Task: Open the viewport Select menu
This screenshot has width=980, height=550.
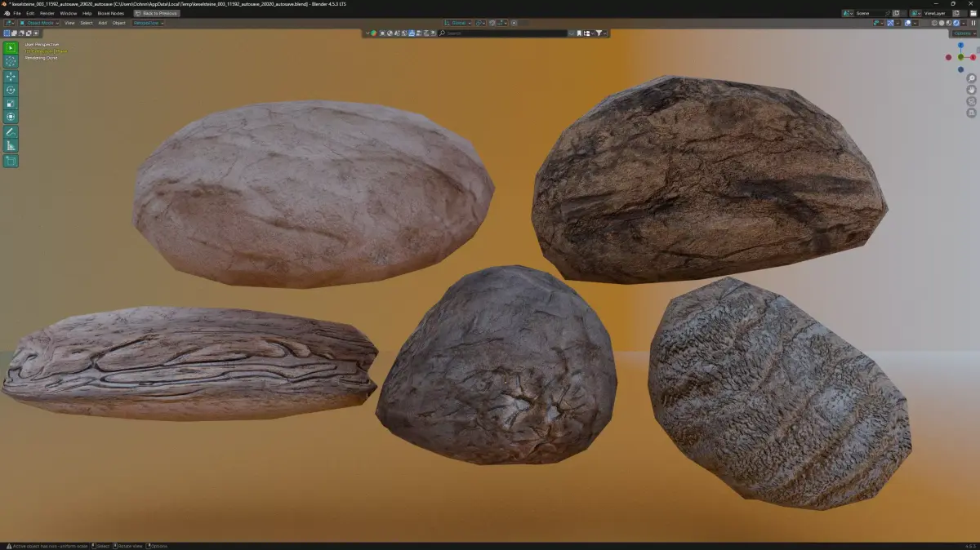Action: (x=87, y=23)
